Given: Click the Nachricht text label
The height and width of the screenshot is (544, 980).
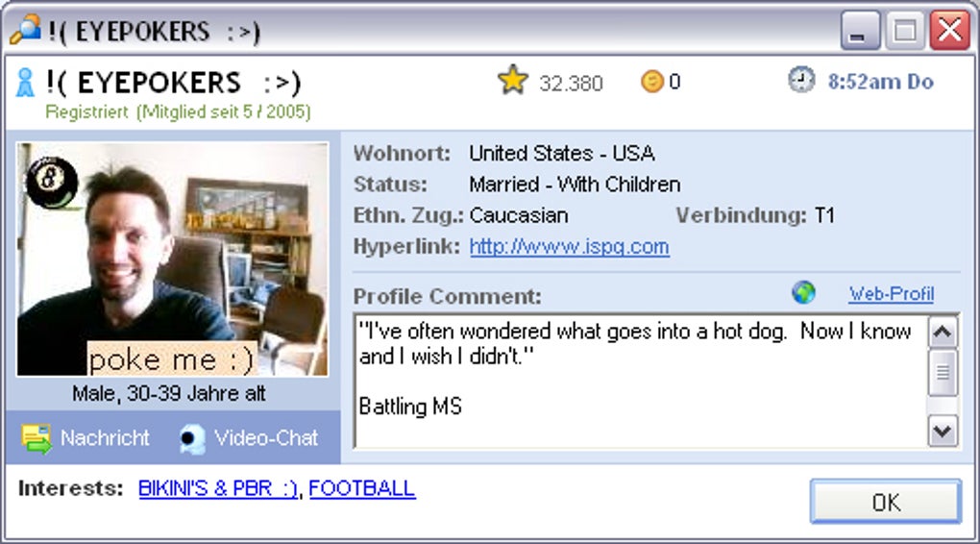Looking at the screenshot, I should point(105,437).
